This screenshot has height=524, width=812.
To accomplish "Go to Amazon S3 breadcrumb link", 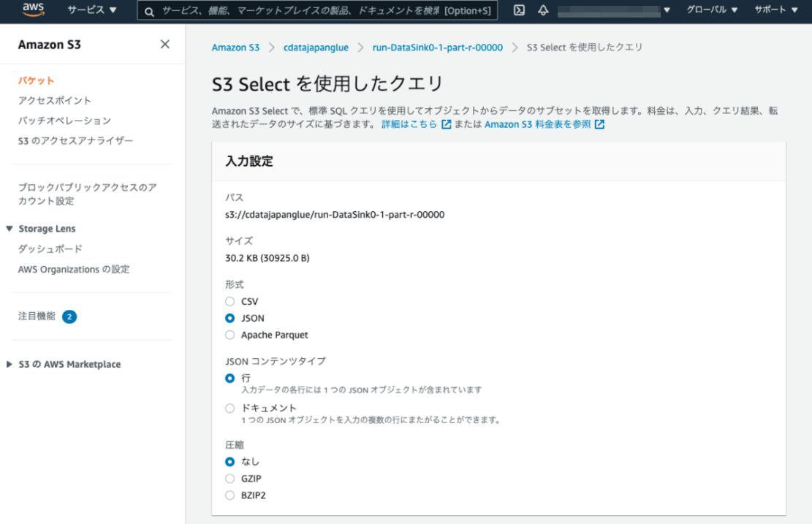I will pos(235,48).
